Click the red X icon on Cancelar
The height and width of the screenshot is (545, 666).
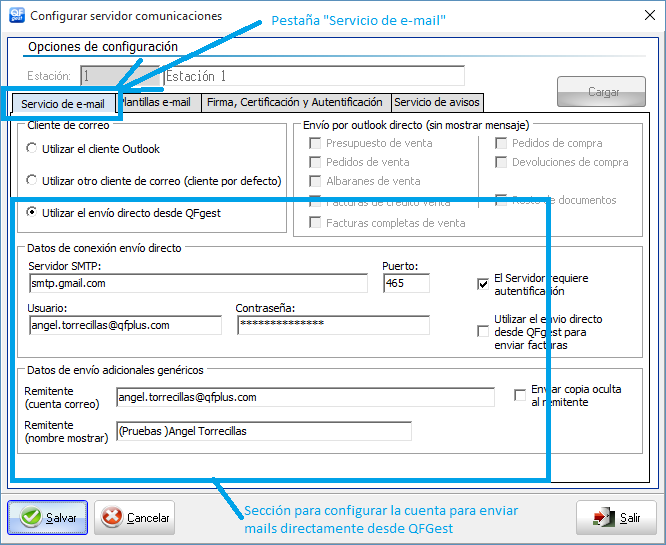[x=112, y=517]
